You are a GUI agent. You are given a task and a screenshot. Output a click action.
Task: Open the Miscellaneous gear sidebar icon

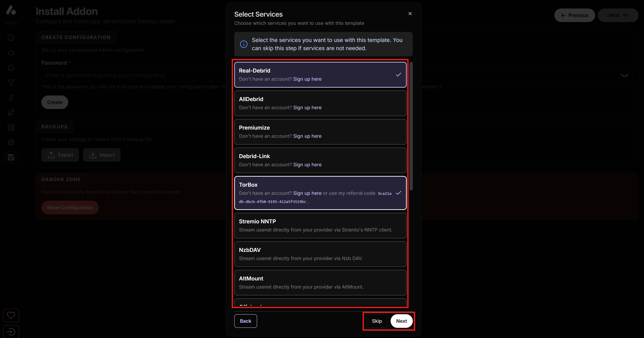(11, 142)
